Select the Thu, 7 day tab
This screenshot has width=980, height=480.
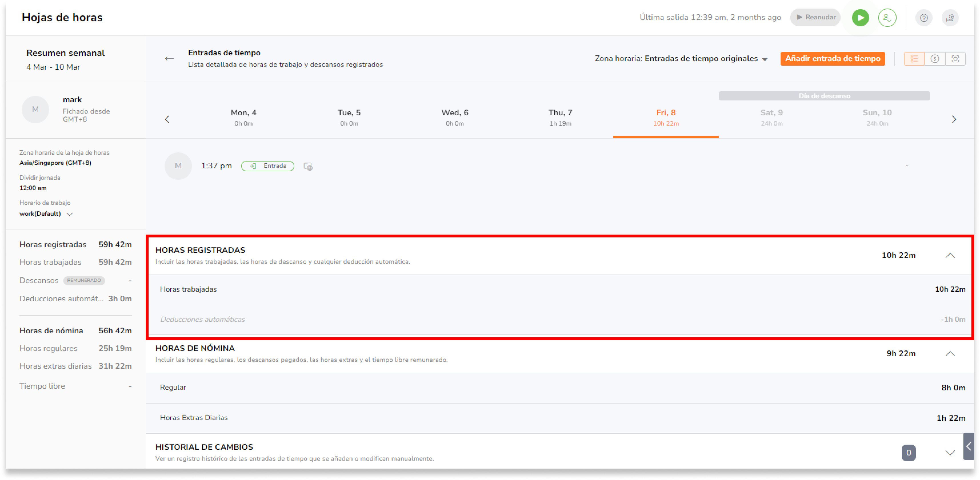click(560, 117)
